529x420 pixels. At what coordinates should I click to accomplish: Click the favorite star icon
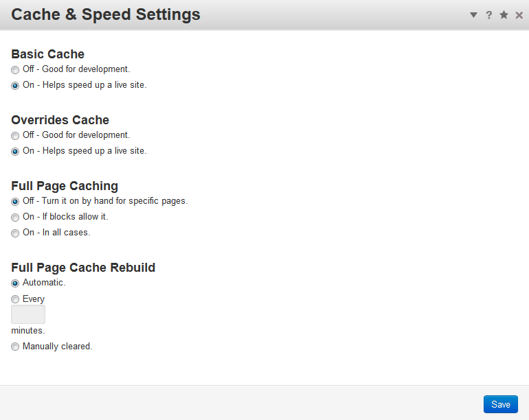504,15
